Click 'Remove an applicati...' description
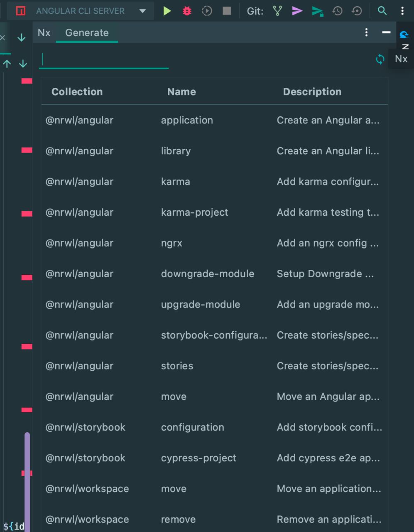Viewport: 414px width, 532px height. 329,520
